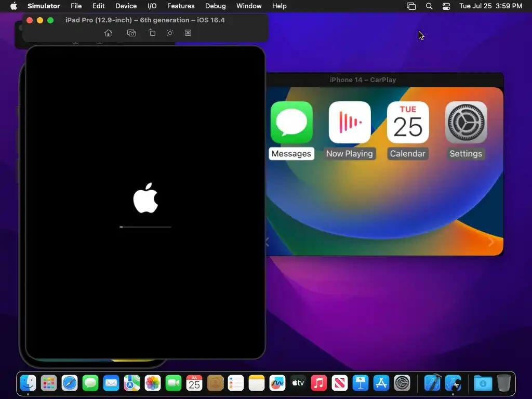Take a screenshot with the camera toolbar icon
532x399 pixels.
click(131, 33)
